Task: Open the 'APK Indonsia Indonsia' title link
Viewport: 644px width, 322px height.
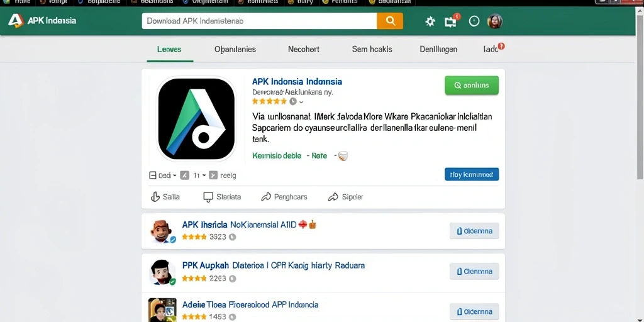Action: click(297, 81)
